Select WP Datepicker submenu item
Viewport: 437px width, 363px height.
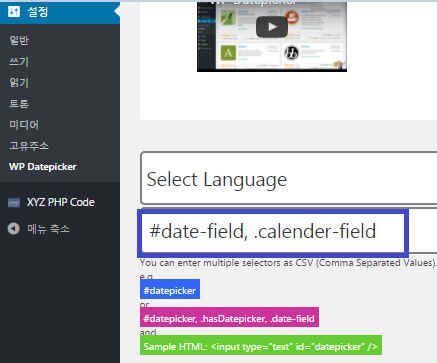(43, 167)
